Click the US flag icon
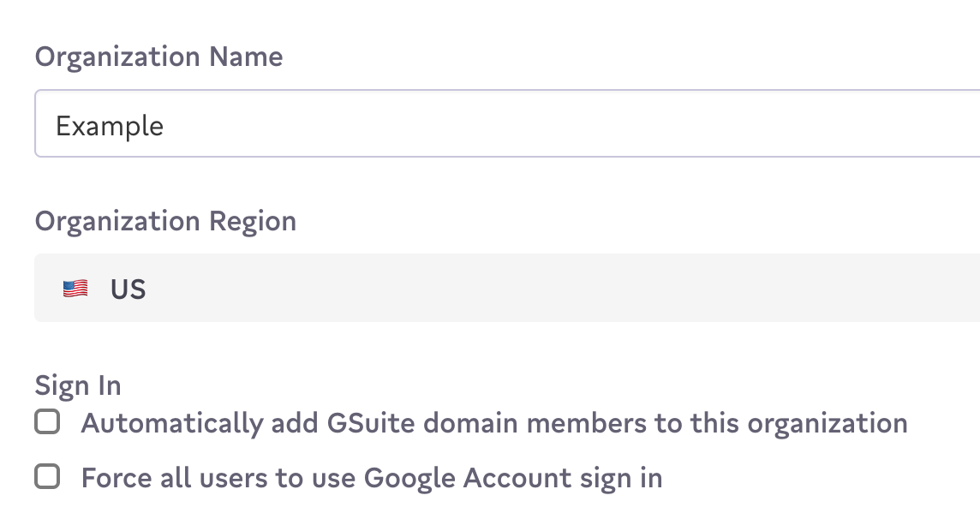 point(75,289)
